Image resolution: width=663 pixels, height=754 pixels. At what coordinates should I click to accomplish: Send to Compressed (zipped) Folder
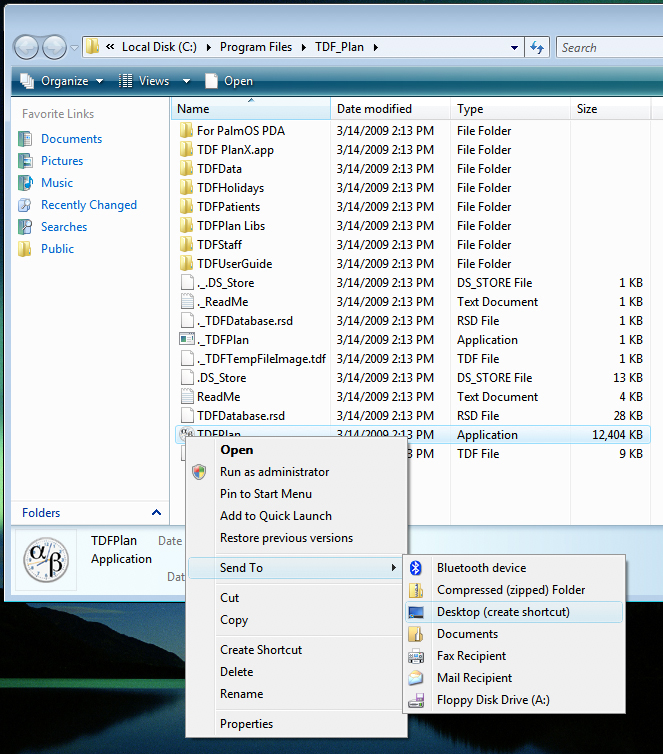pyautogui.click(x=514, y=590)
